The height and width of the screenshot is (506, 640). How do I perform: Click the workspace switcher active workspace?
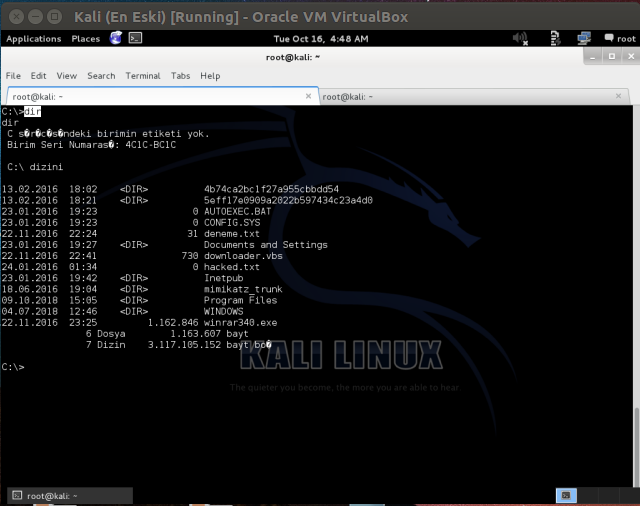coord(566,496)
